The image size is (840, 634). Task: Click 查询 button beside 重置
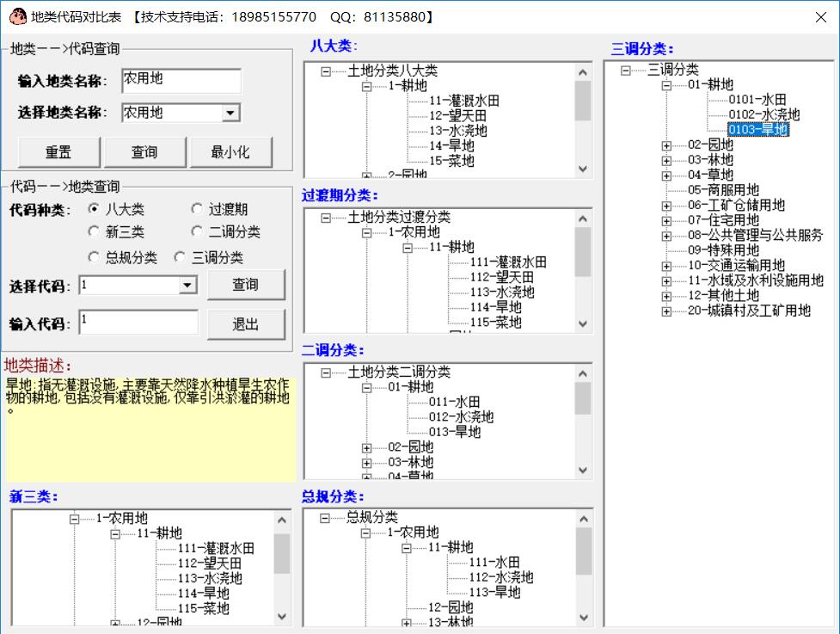click(x=145, y=152)
